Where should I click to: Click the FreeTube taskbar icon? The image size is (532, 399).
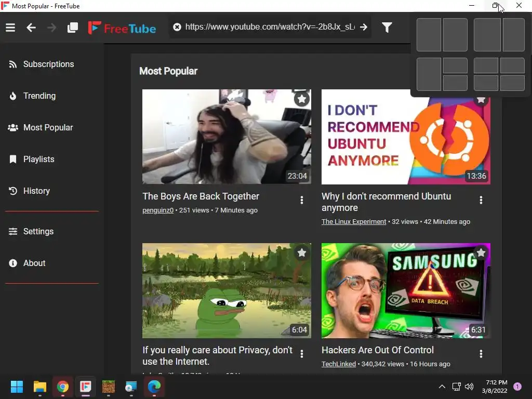point(86,387)
